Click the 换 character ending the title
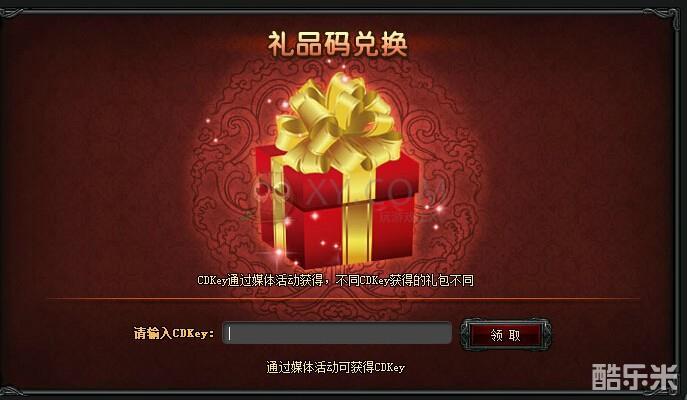Image resolution: width=687 pixels, height=400 pixels. pyautogui.click(x=394, y=44)
